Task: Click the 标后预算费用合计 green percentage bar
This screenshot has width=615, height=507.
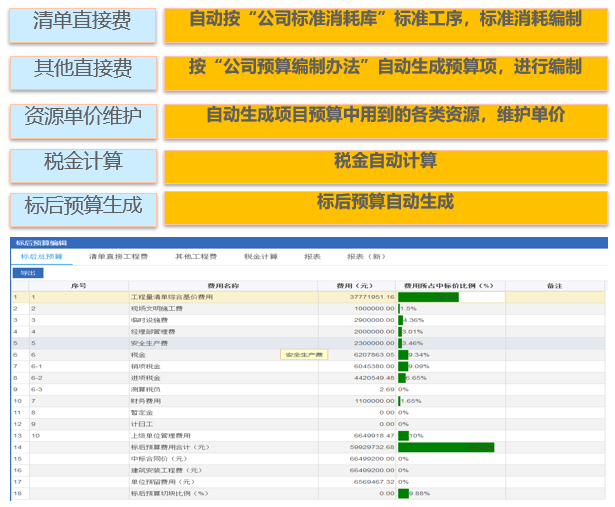Action: point(446,447)
